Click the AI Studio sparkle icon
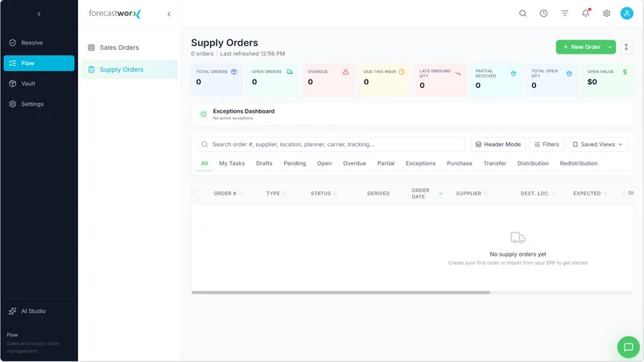 (13, 311)
